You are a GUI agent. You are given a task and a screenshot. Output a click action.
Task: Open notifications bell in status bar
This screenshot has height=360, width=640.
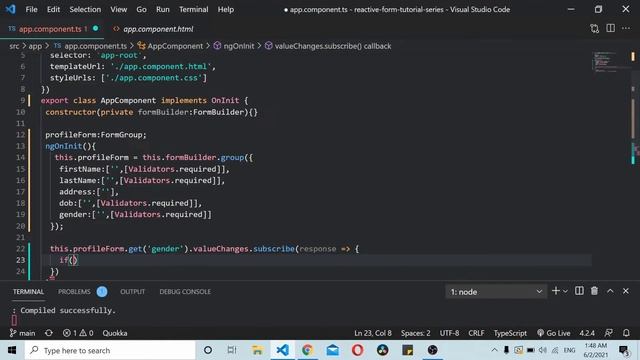point(626,333)
